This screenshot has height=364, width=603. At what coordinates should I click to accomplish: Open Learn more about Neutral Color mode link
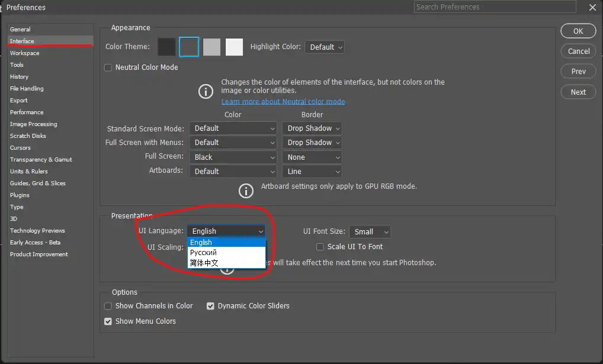click(x=283, y=102)
